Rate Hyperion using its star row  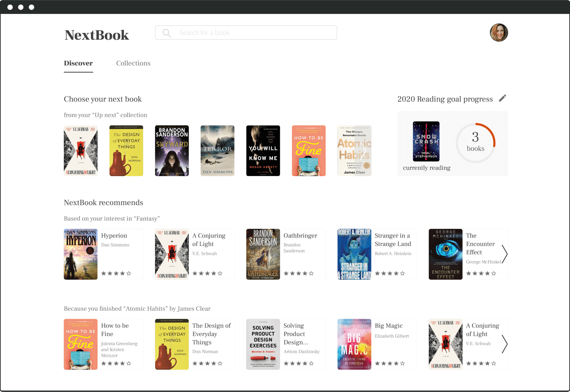(116, 273)
